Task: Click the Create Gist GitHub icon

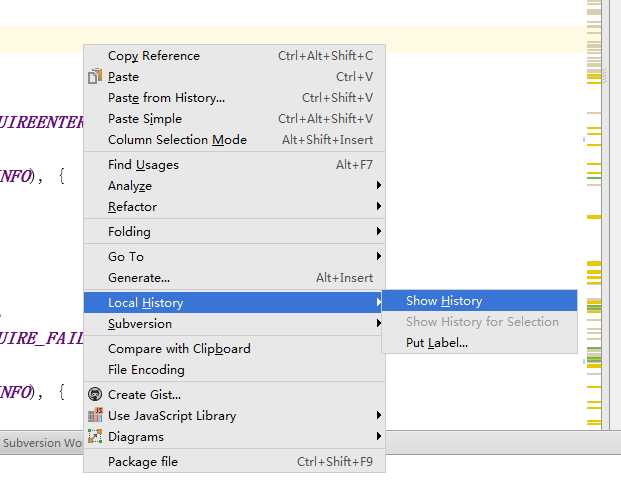Action: coord(95,395)
